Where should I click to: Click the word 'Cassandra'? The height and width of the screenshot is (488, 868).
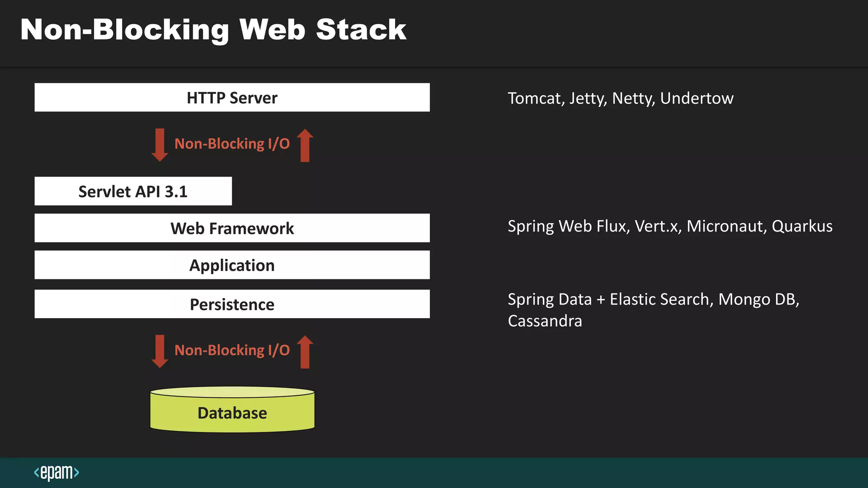click(545, 321)
